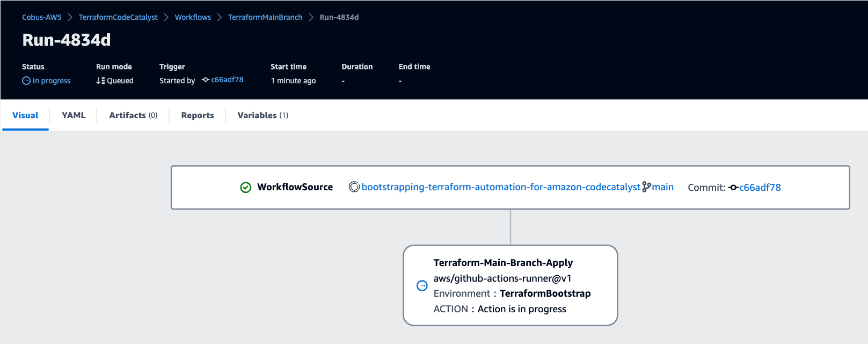The width and height of the screenshot is (868, 344).
Task: Open commit c66adf78 in Trigger field
Action: tap(227, 80)
